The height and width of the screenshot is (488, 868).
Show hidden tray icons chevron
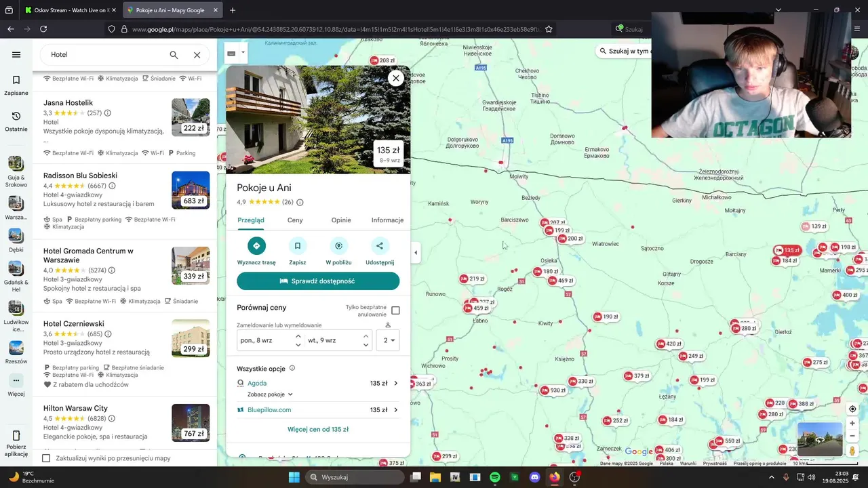[771, 477]
